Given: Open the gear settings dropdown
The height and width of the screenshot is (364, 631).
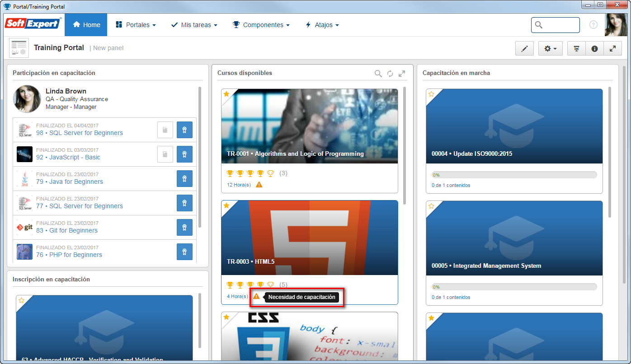Looking at the screenshot, I should point(550,48).
